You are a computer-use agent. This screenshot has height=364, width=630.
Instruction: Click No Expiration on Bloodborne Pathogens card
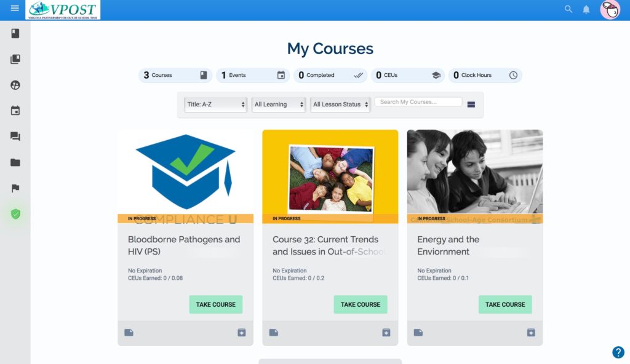point(145,271)
